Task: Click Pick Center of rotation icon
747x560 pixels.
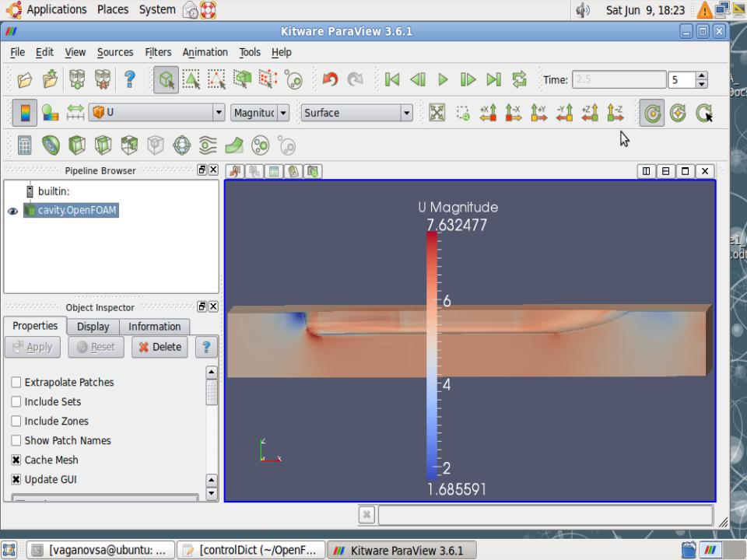Action: coord(703,113)
